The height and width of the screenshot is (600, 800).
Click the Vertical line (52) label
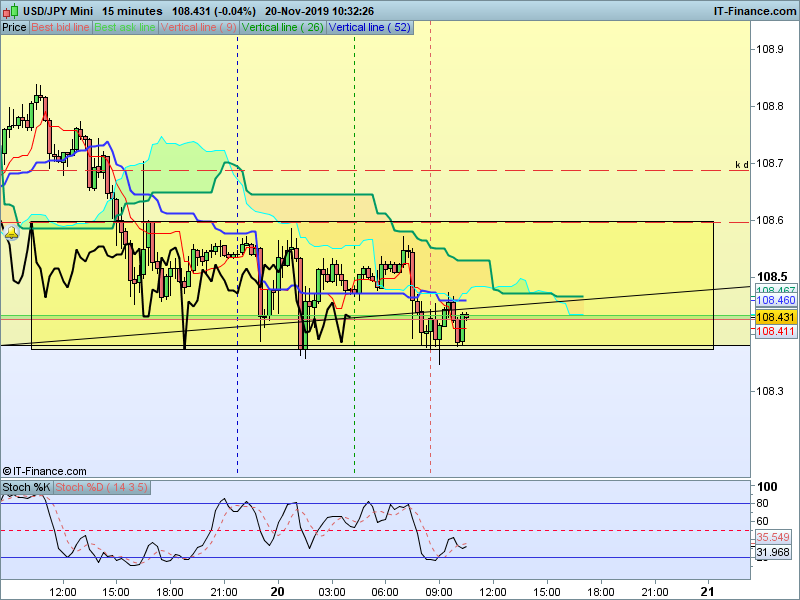370,28
